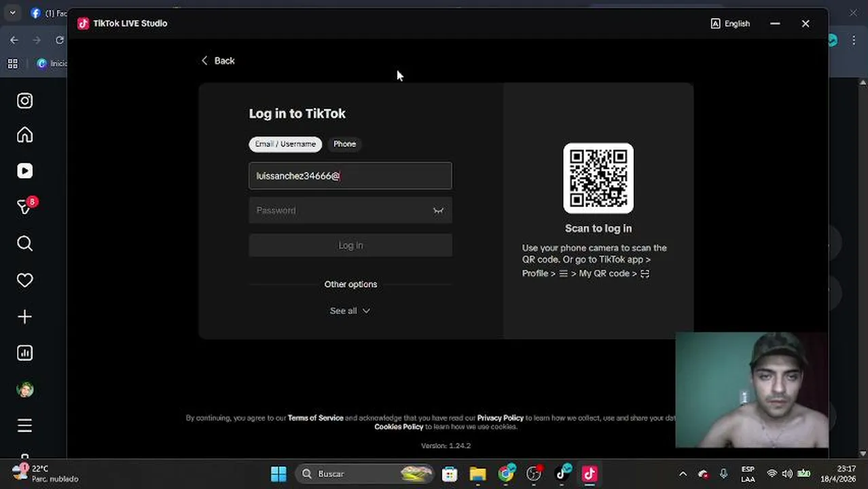Switch to the Phone login tab
The width and height of the screenshot is (868, 489).
click(344, 144)
